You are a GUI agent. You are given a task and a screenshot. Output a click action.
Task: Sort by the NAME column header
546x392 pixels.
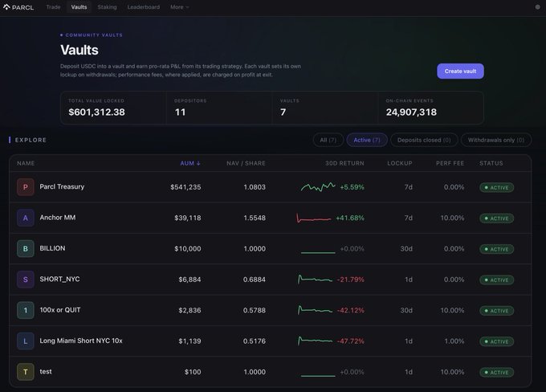[26, 163]
